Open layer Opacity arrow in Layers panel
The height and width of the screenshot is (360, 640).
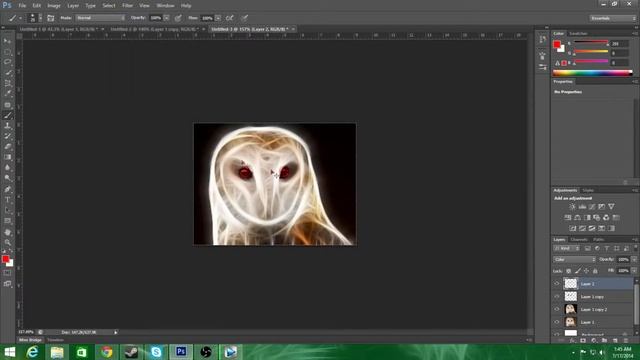coord(634,260)
